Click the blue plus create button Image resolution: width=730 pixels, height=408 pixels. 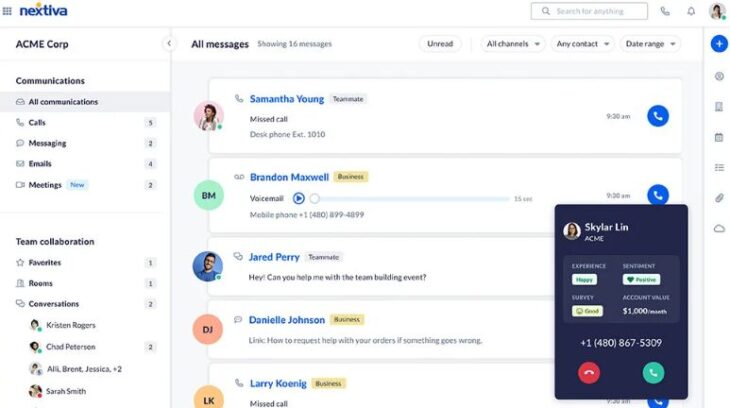(x=719, y=44)
